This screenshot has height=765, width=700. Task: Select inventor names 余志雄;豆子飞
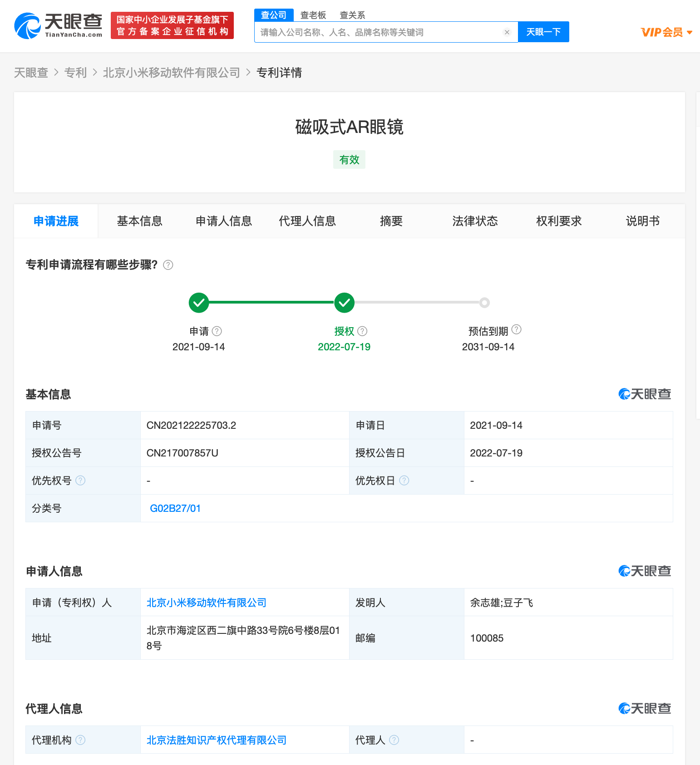pos(502,603)
